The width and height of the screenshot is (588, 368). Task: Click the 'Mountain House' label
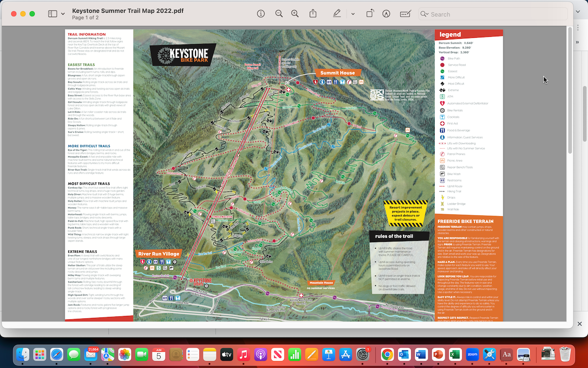[x=320, y=283]
